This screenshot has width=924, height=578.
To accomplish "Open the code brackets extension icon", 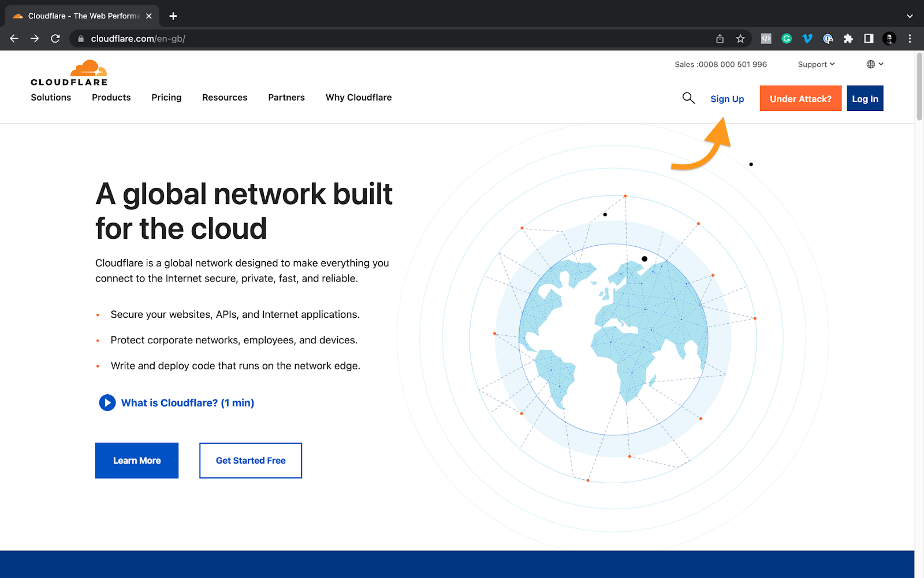I will pos(766,39).
